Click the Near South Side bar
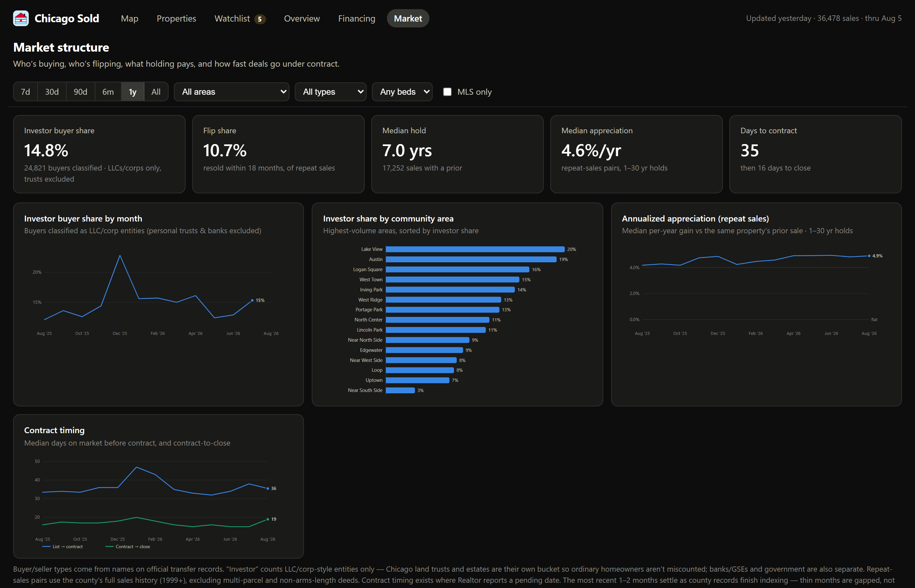Viewport: 915px width, 588px height. click(400, 390)
